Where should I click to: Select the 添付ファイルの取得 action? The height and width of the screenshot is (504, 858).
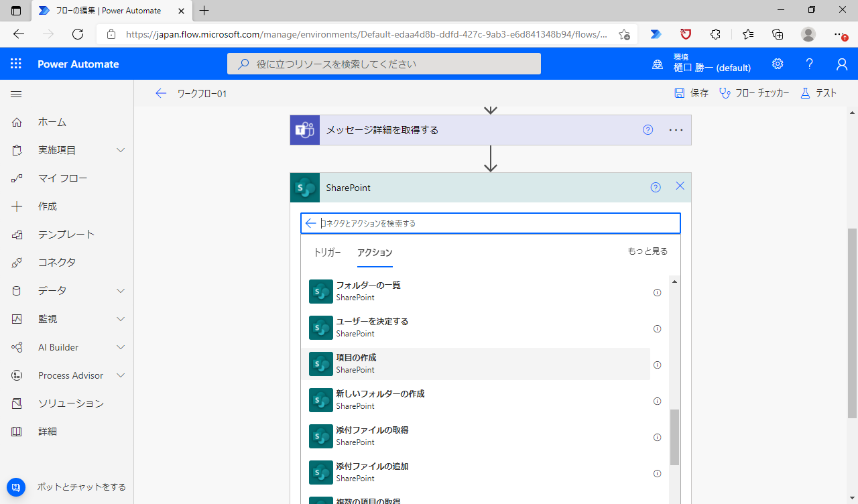476,436
